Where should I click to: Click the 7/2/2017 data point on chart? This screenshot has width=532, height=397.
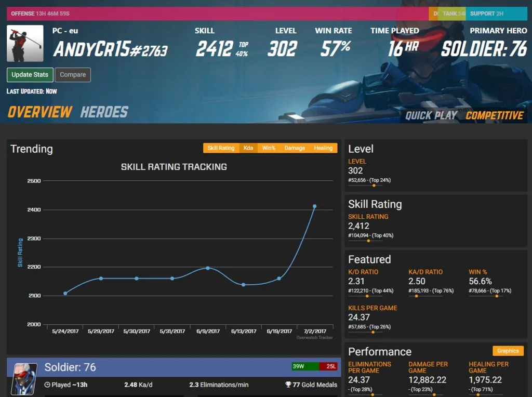pyautogui.click(x=314, y=206)
